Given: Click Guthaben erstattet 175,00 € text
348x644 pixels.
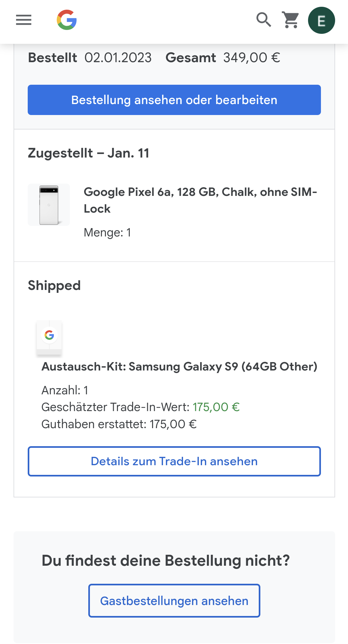Looking at the screenshot, I should pos(119,424).
